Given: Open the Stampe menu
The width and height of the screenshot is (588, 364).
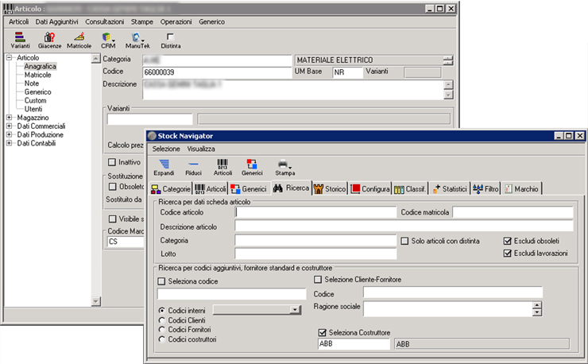Looking at the screenshot, I should 141,21.
